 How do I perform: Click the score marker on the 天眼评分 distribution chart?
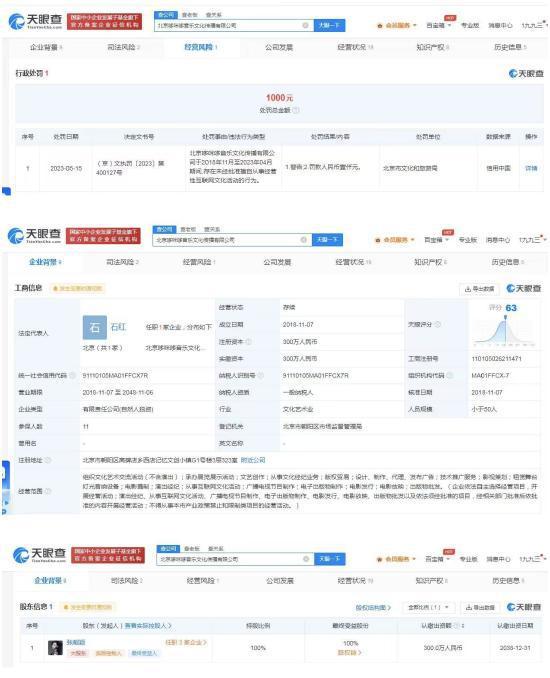click(505, 318)
